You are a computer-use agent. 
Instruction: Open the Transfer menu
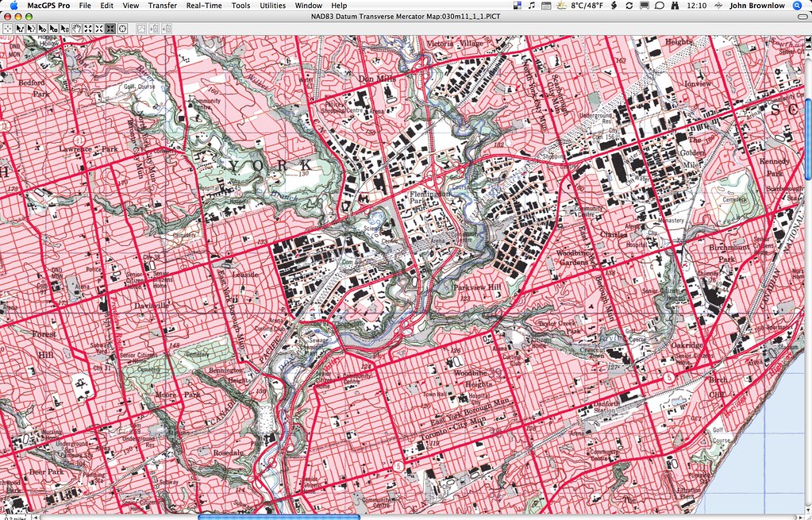[162, 6]
